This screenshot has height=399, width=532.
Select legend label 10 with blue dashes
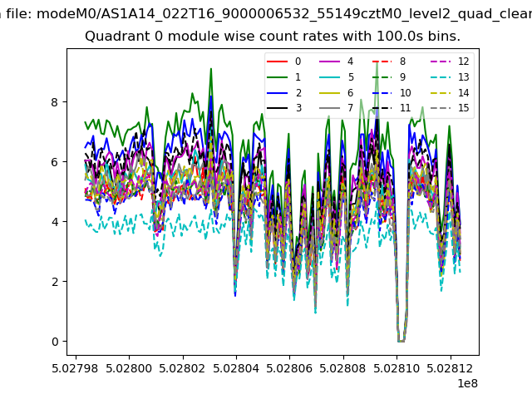(x=405, y=93)
